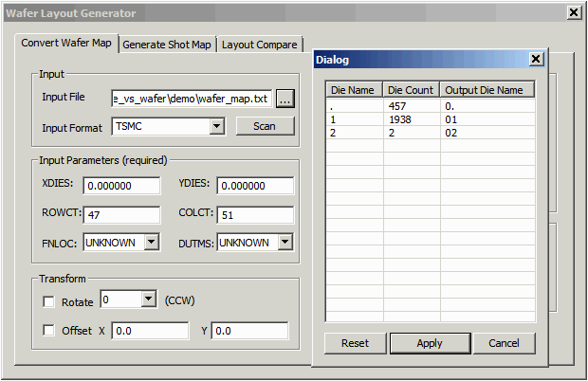Close the Dialog popup window

point(536,60)
